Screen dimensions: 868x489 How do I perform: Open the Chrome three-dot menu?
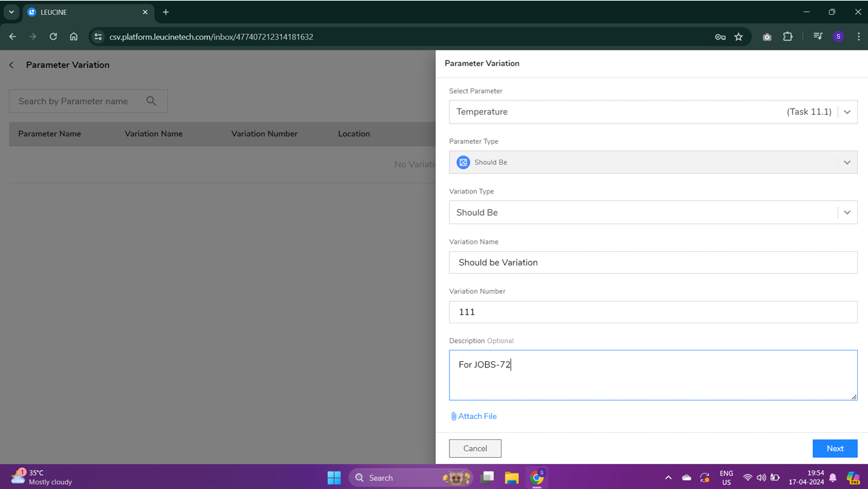pos(858,37)
